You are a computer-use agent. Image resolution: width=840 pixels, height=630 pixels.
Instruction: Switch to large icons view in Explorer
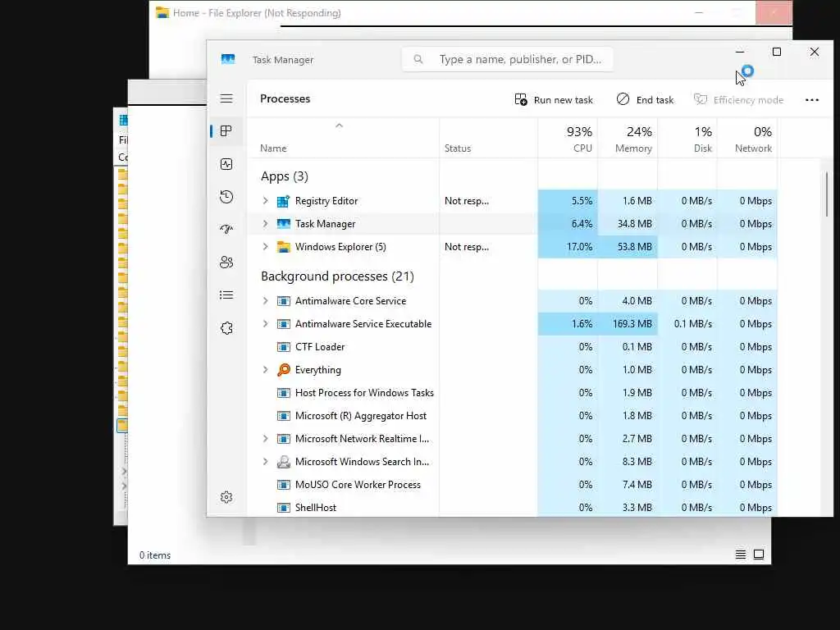pos(759,555)
